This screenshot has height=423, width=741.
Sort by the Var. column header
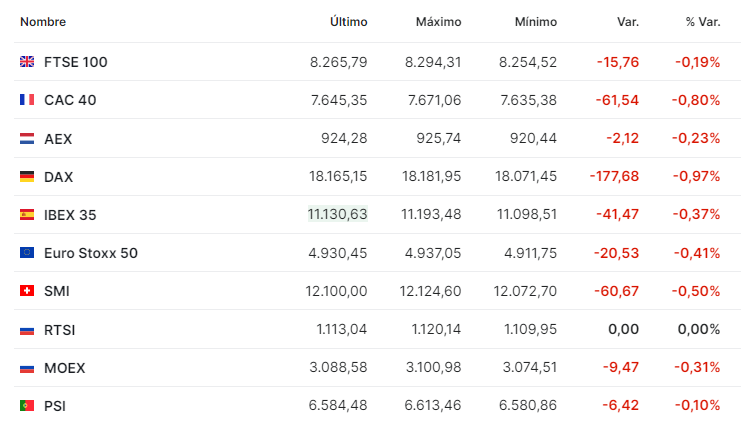[x=628, y=22]
